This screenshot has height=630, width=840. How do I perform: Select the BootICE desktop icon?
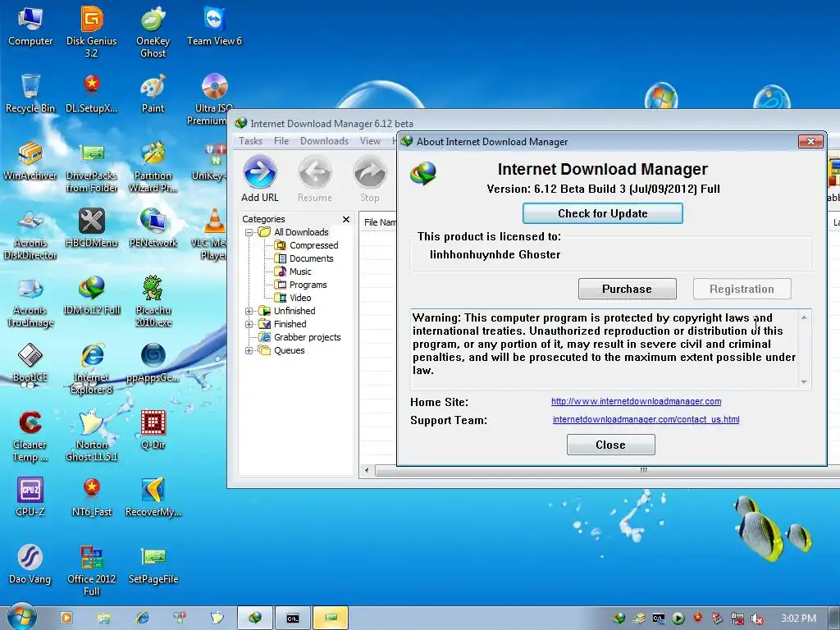[x=30, y=363]
